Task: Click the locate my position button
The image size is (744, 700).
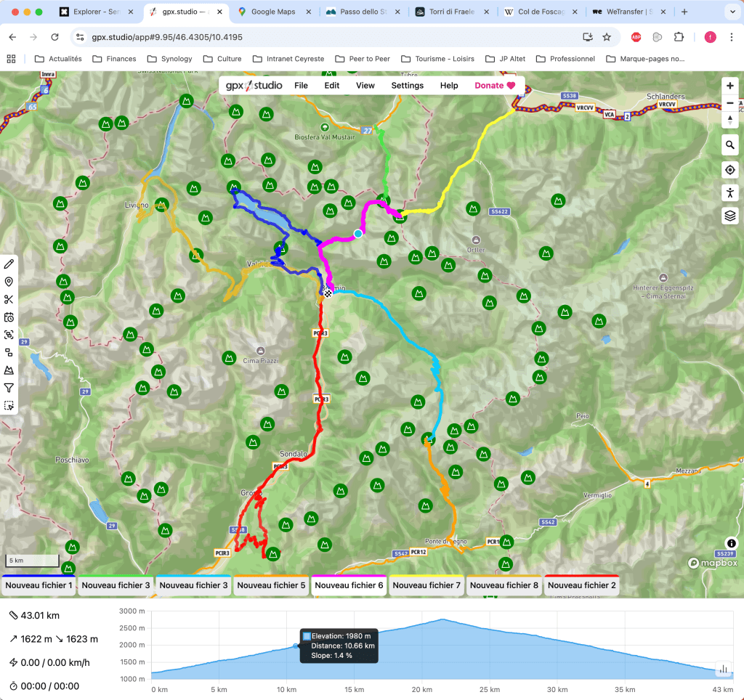Action: tap(731, 169)
